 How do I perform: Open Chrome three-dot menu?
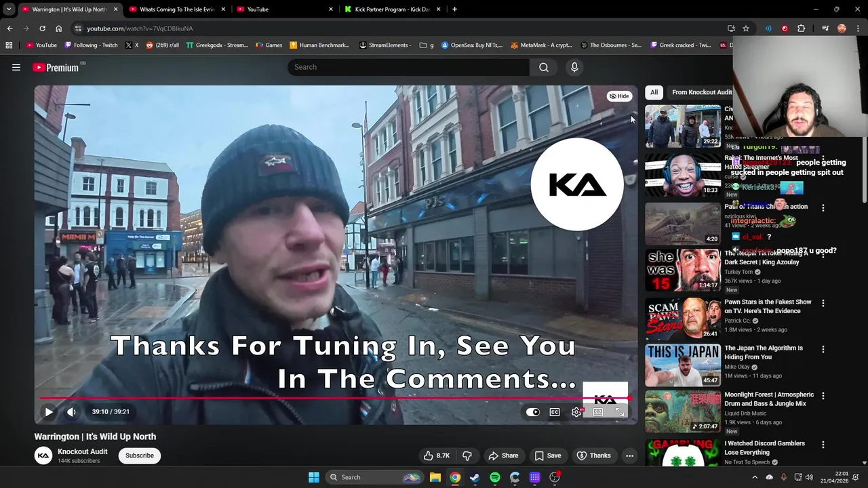click(858, 28)
